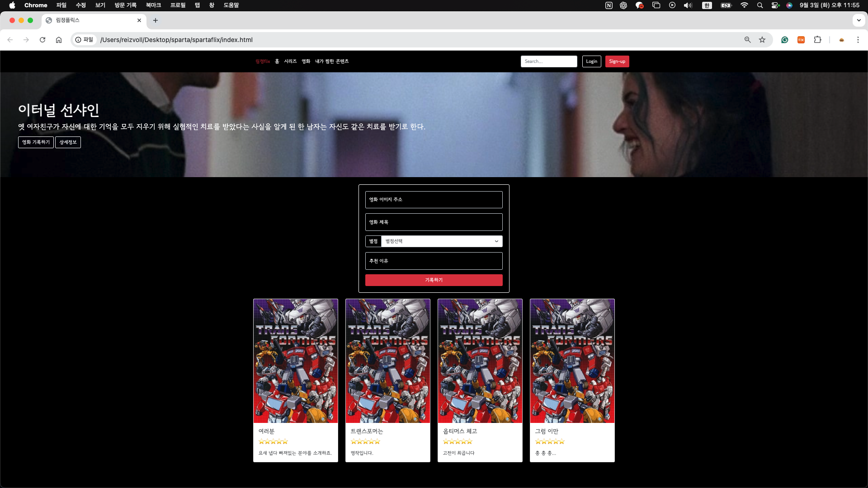Click the Sign-up button
This screenshot has width=868, height=488.
[x=617, y=61]
